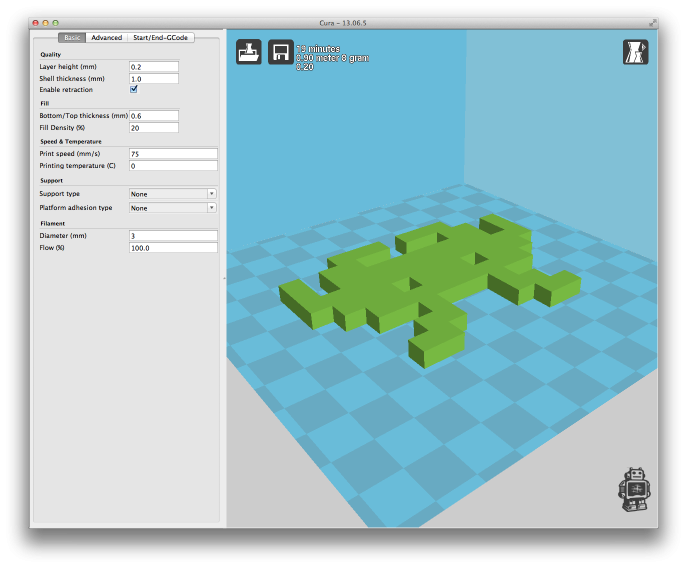
Task: Click the Printing temperature input field
Action: coord(173,166)
